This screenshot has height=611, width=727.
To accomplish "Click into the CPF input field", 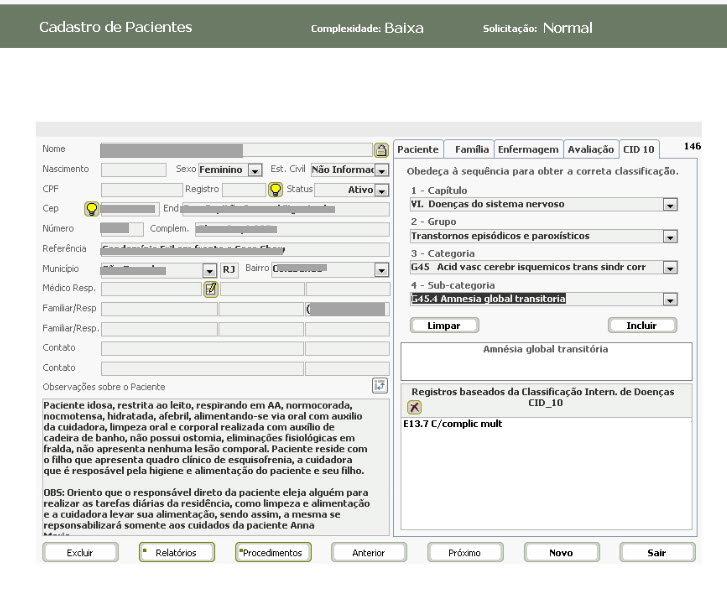I will (141, 189).
